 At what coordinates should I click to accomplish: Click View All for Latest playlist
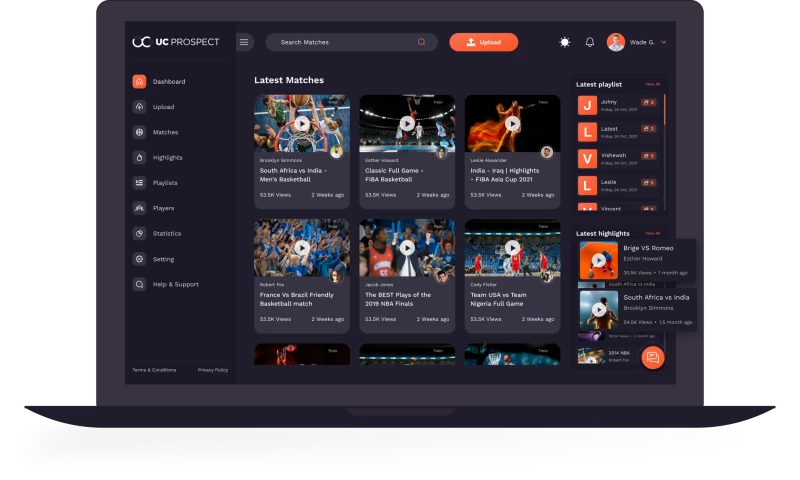point(653,84)
